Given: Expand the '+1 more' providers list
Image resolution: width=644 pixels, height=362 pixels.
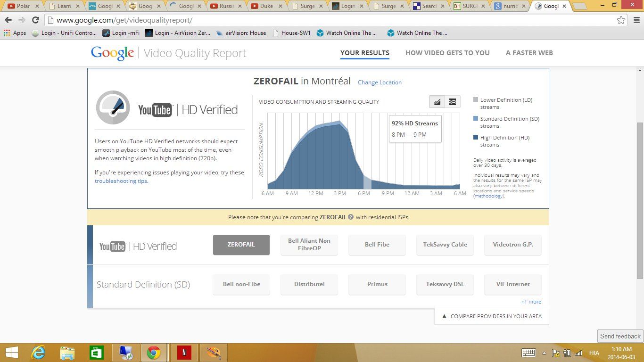Looking at the screenshot, I should coord(531,302).
